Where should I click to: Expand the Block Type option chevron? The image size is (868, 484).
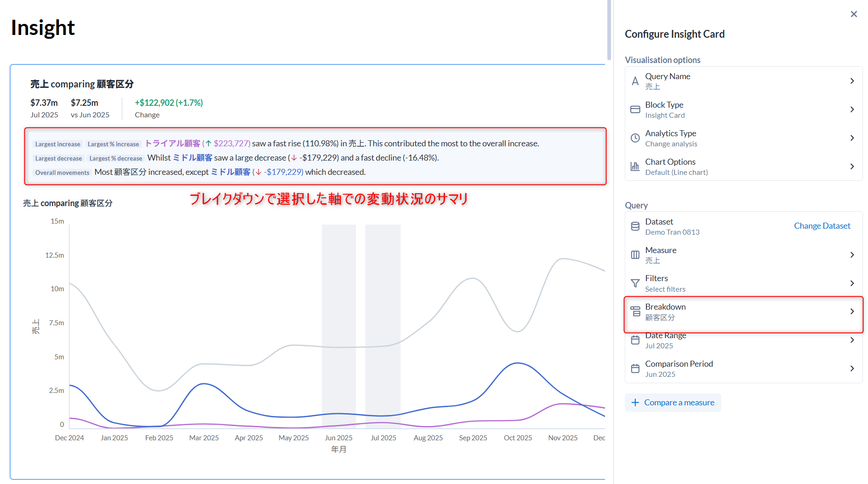click(852, 109)
